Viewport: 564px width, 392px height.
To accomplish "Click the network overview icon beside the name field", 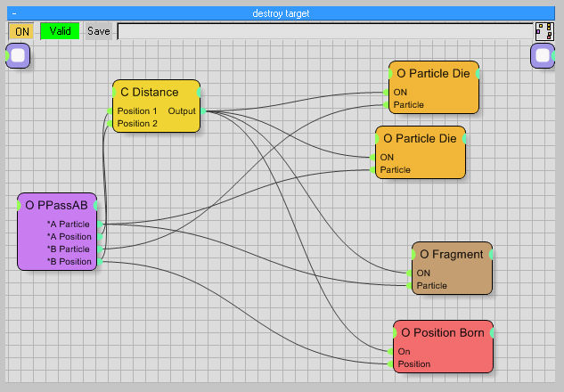I will pos(544,31).
